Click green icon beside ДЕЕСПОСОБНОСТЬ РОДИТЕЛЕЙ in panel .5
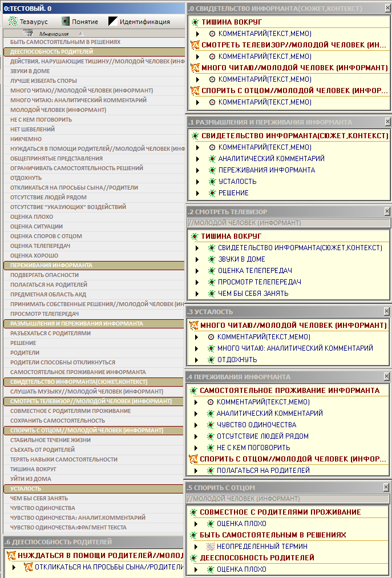Viewport: 392px width, 578px height. click(x=193, y=558)
